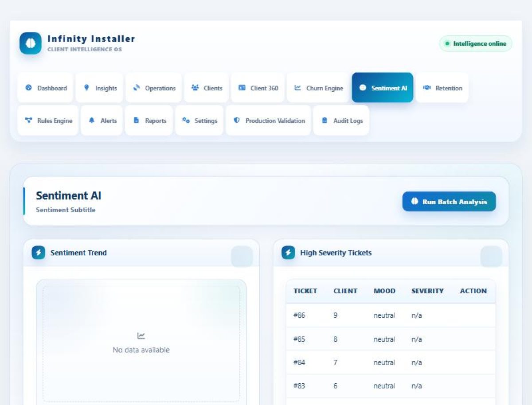532x405 pixels.
Task: Go to the Reports tab
Action: click(149, 121)
